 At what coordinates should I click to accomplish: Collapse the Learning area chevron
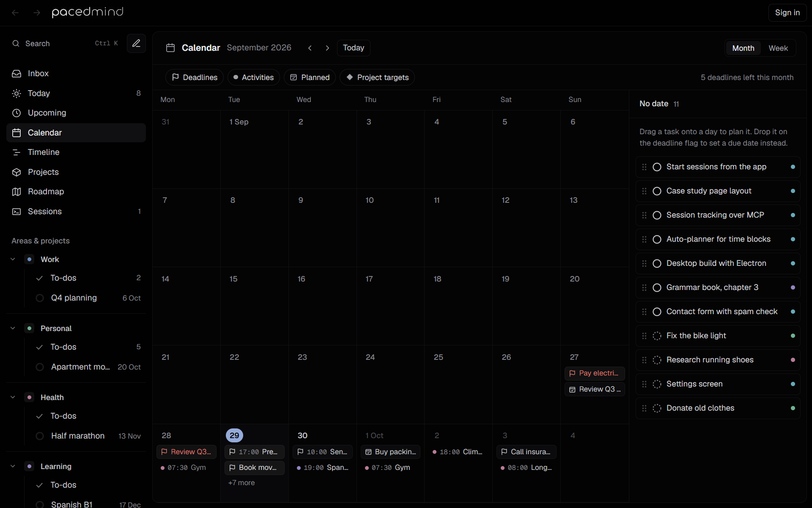point(13,466)
